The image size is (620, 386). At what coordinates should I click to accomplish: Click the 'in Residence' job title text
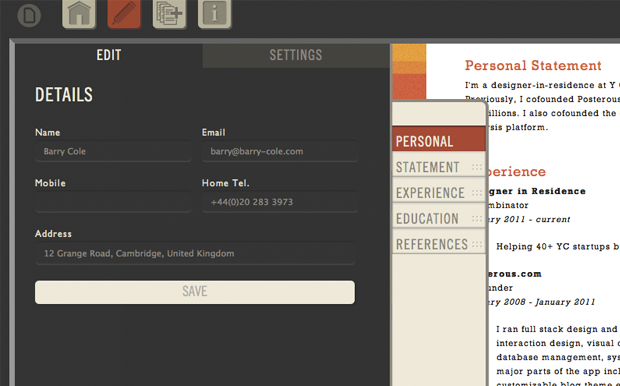click(x=552, y=191)
